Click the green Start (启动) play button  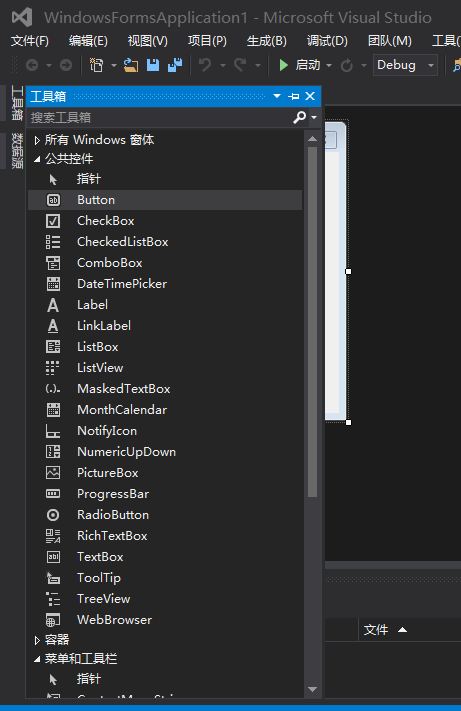283,65
